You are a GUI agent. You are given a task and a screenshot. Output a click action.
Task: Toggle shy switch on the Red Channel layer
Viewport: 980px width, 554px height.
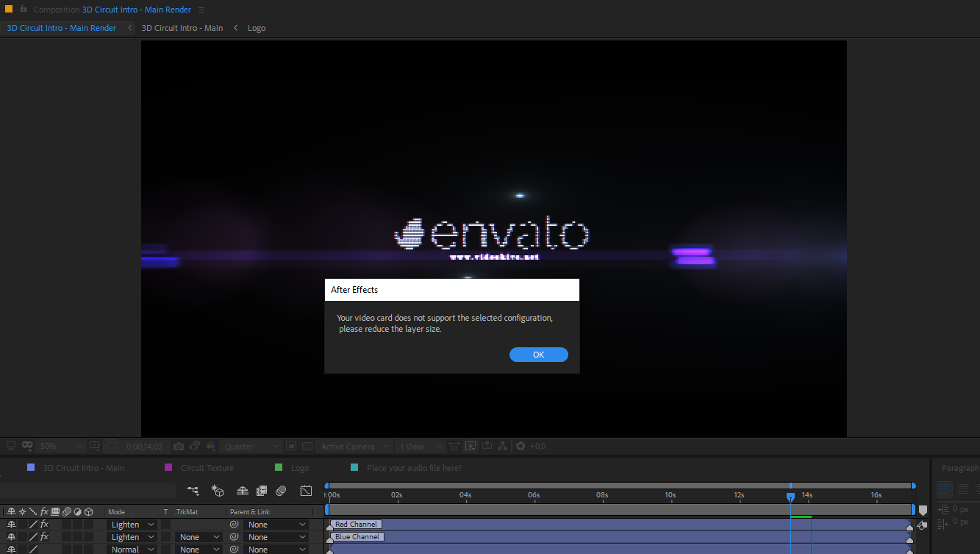(x=11, y=525)
